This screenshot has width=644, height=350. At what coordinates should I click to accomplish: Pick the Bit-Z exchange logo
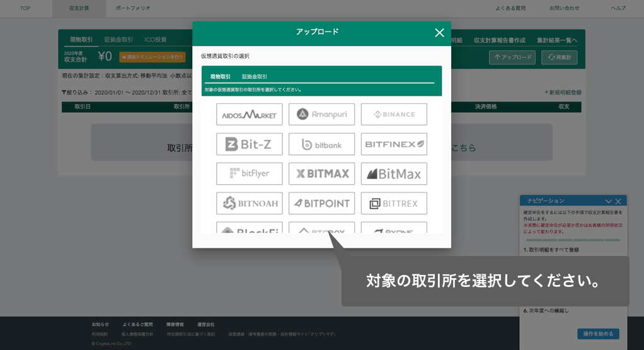pyautogui.click(x=250, y=144)
